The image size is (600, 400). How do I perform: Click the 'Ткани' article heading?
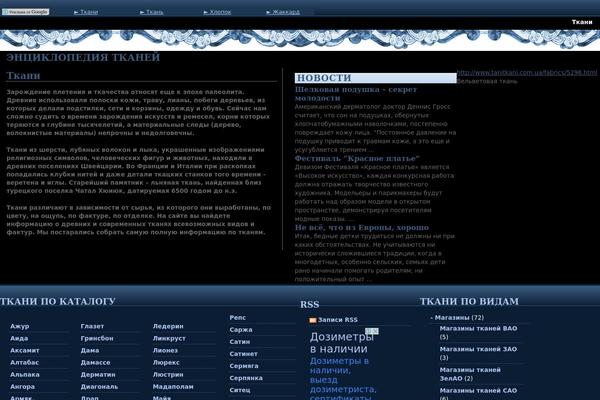coord(23,75)
